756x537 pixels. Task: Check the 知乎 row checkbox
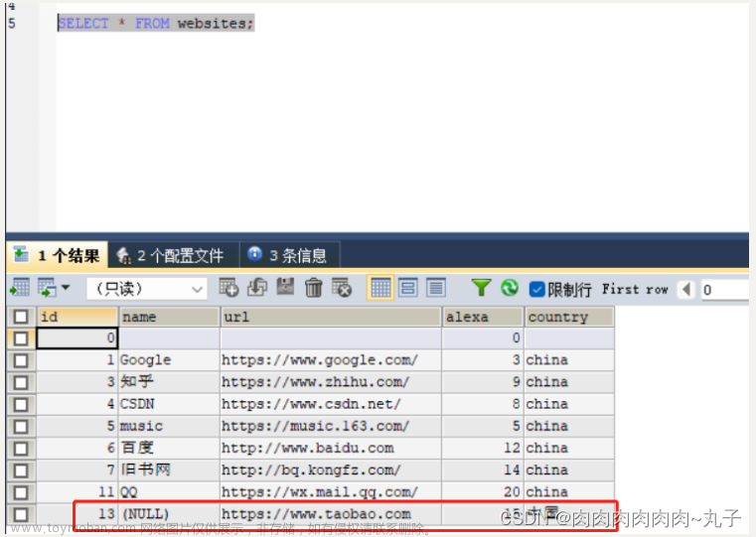click(x=21, y=383)
